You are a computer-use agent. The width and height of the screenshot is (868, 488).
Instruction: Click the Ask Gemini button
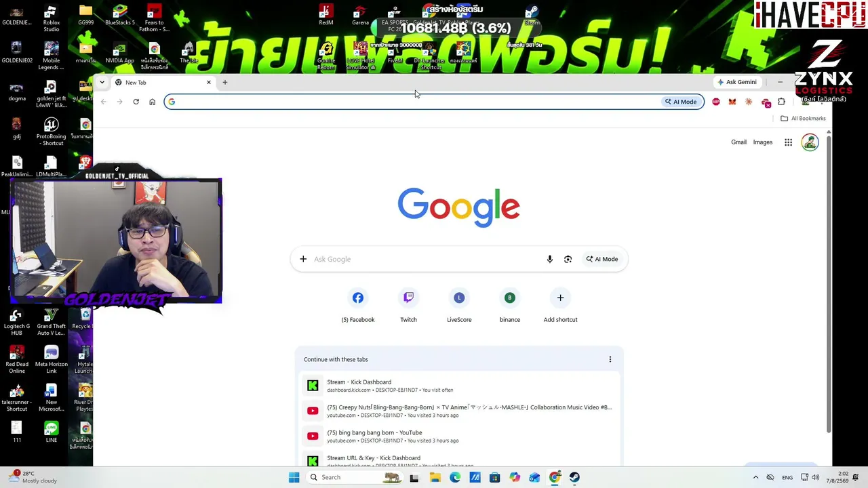click(737, 82)
